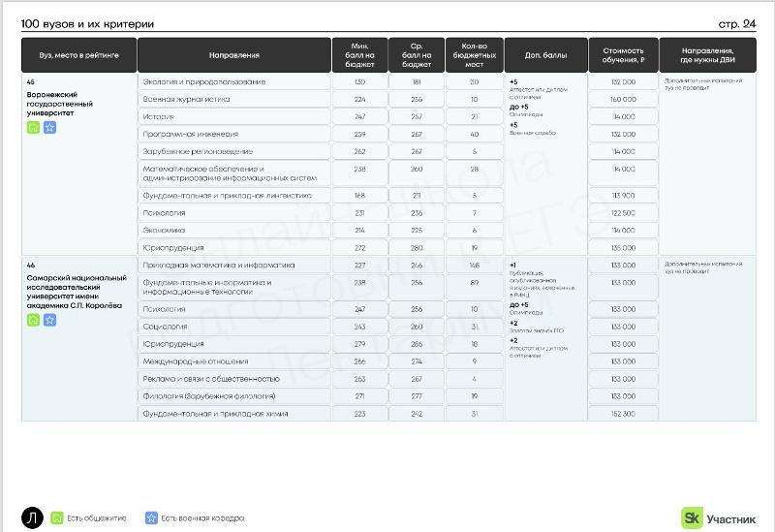Click the green dormitory icon under Самарский университет

click(x=33, y=320)
